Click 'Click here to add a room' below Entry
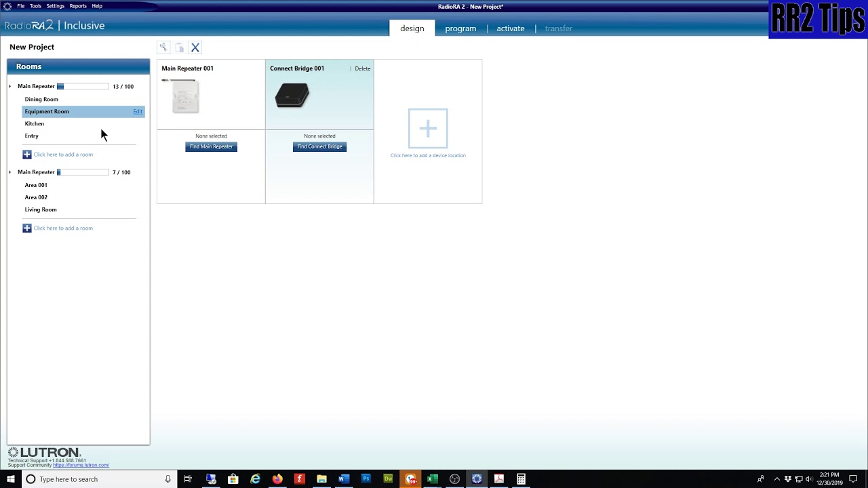This screenshot has width=868, height=488. pyautogui.click(x=63, y=155)
